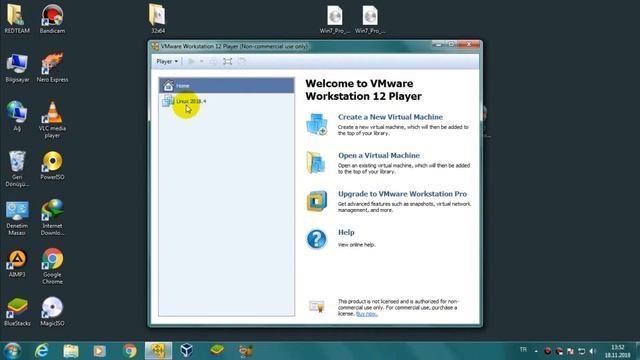Click the VMware Player taskbar button
640x360 pixels.
(158, 351)
